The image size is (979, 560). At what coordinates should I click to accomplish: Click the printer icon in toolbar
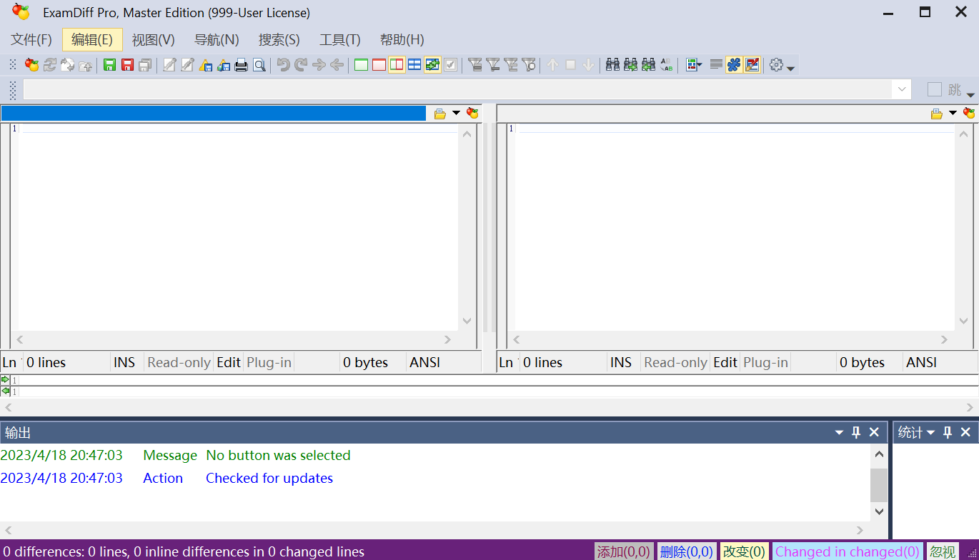tap(242, 65)
